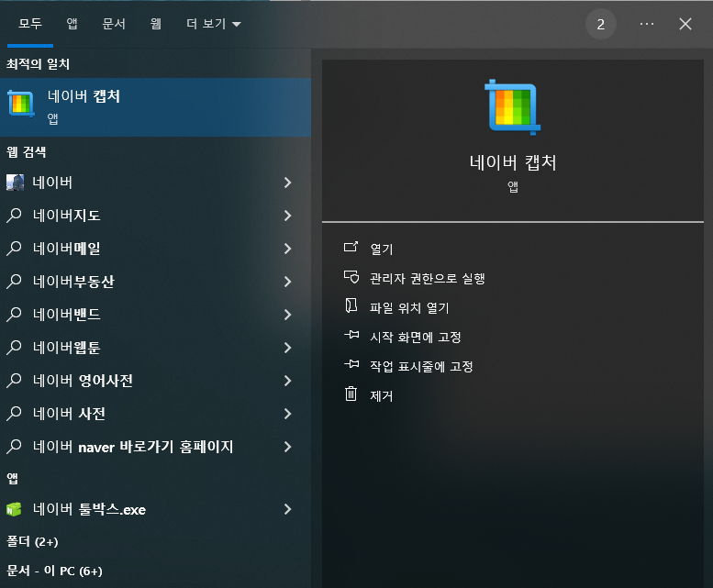
Task: Expand the 네이버웹툰 result arrow
Action: click(287, 348)
